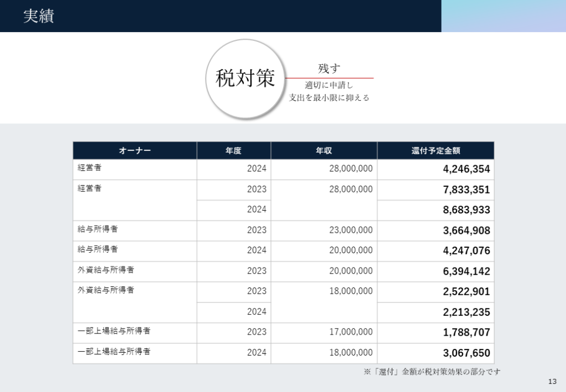Click the オーナー column header
Screen dimensions: 566x392
coord(135,150)
